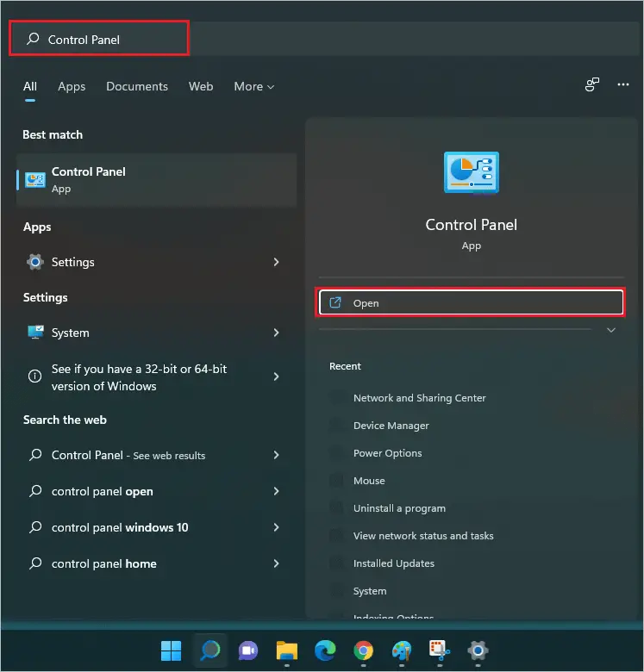Click the search magnifier icon in search box
The width and height of the screenshot is (644, 672).
tap(33, 39)
